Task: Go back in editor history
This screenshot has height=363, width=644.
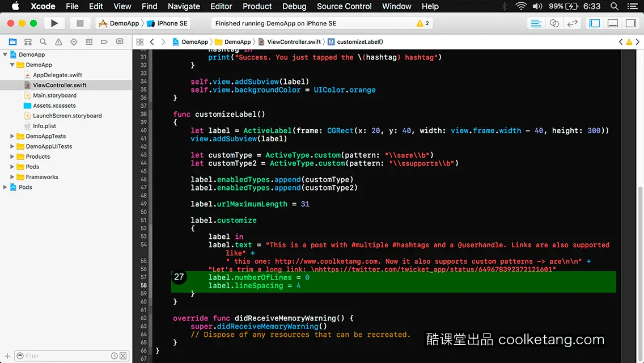Action: pos(152,41)
